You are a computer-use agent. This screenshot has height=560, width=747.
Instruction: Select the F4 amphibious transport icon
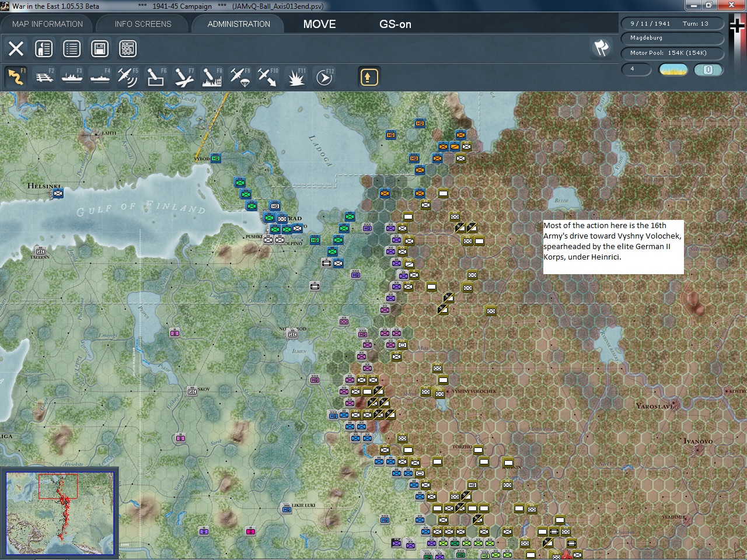100,77
